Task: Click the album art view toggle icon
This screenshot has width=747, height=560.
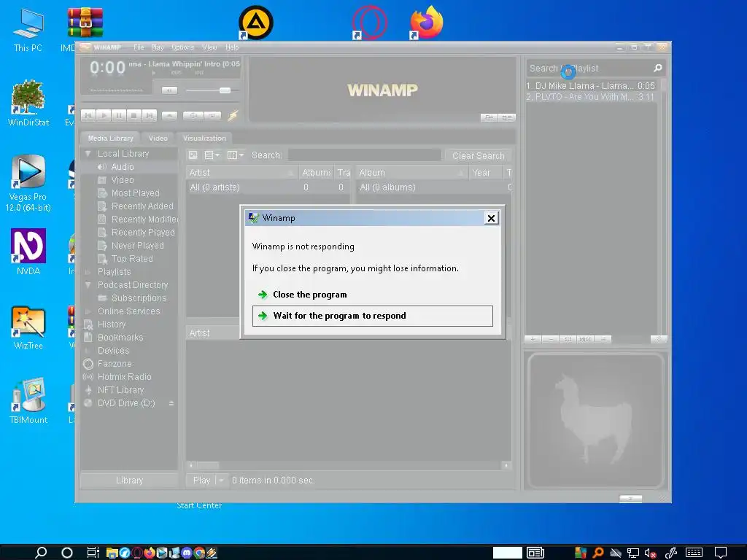Action: point(193,155)
